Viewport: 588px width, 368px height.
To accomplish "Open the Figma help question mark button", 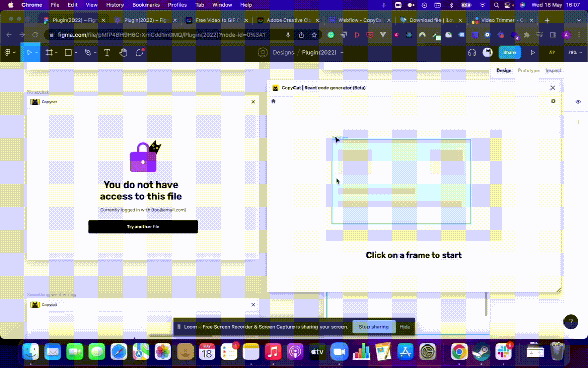I will pyautogui.click(x=571, y=322).
